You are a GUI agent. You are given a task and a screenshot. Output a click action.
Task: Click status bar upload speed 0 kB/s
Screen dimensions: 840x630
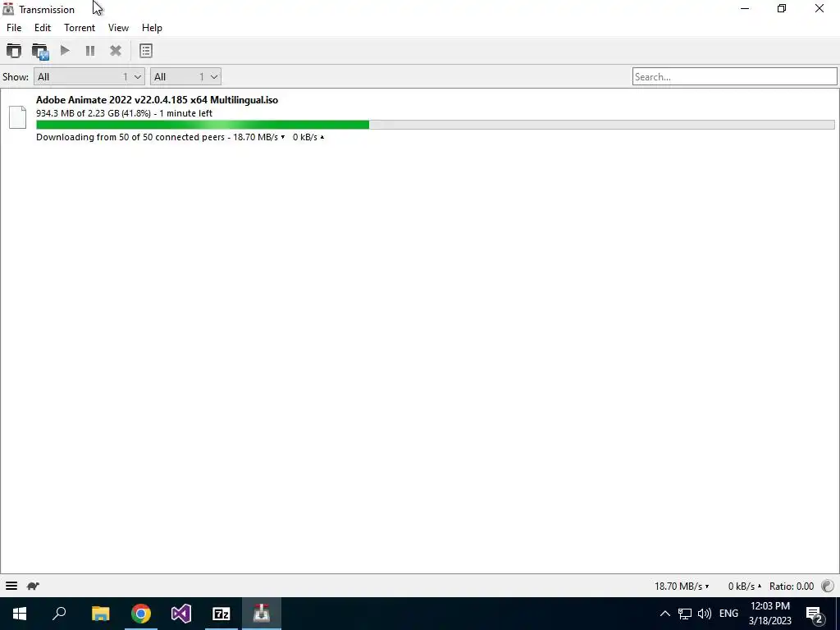click(x=745, y=587)
